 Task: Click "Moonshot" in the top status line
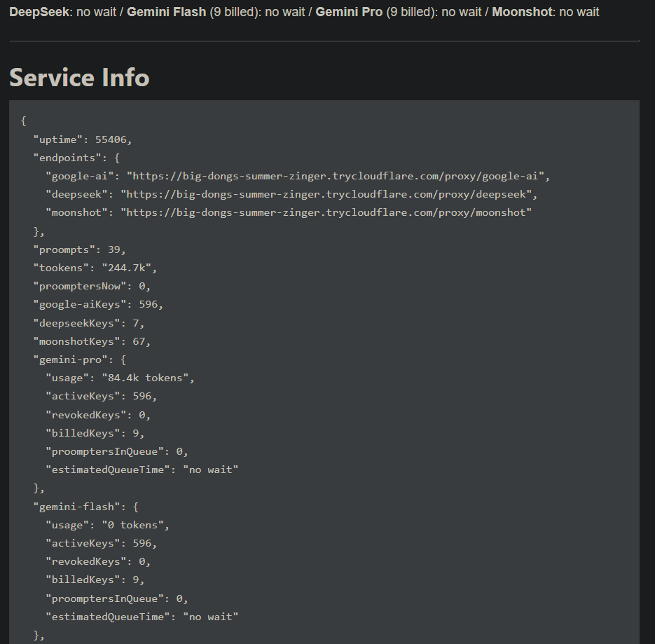coord(522,12)
